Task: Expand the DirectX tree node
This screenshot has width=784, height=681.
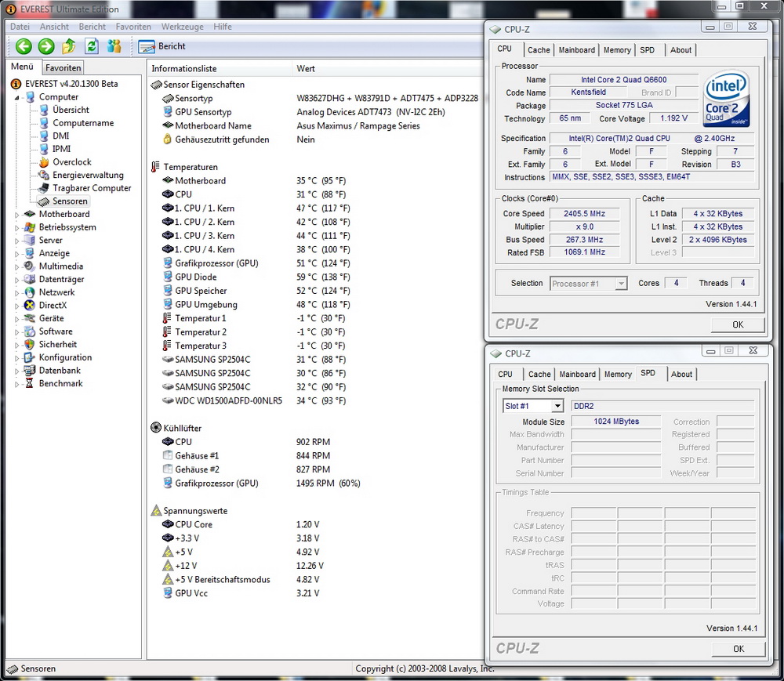Action: 16,306
